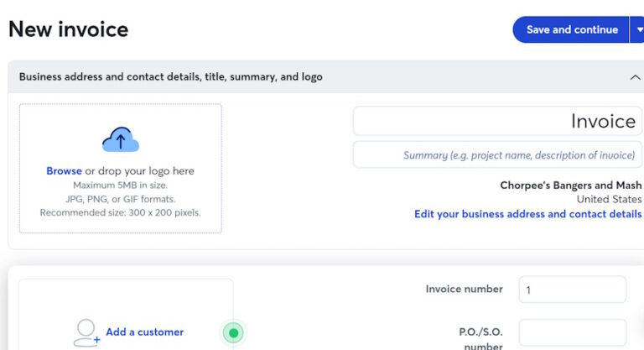The height and width of the screenshot is (350, 644).
Task: Open the dropdown arrow beside Save and continue
Action: 638,29
